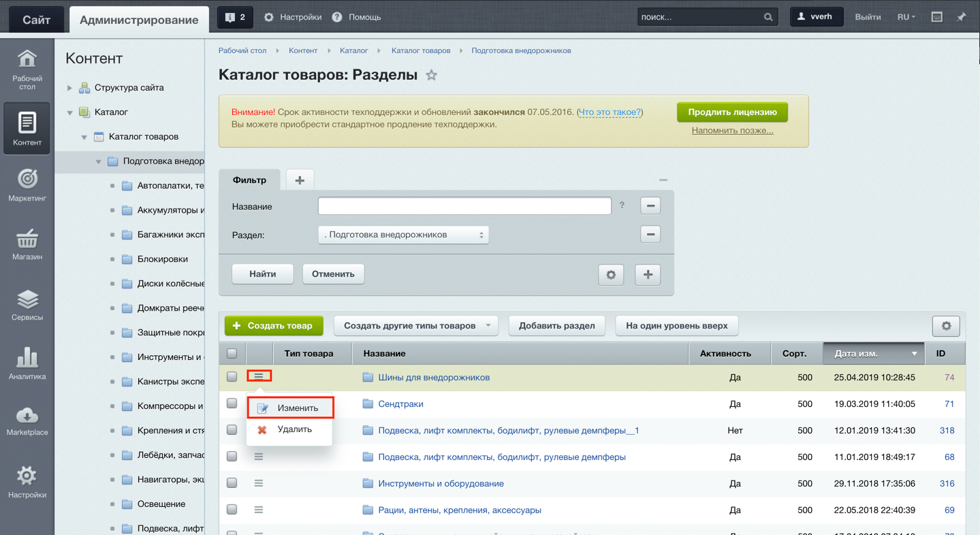Select all rows with header checkbox
This screenshot has width=980, height=535.
pyautogui.click(x=232, y=354)
